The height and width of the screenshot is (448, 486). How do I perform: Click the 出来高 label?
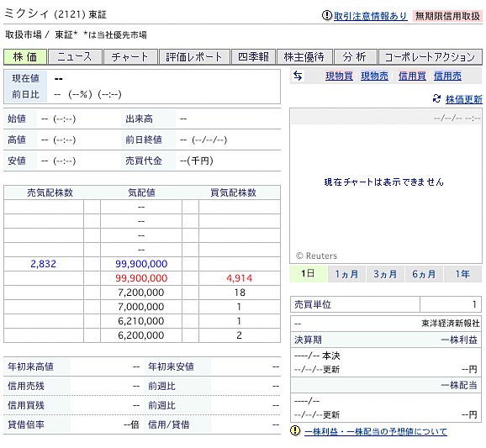click(x=140, y=119)
